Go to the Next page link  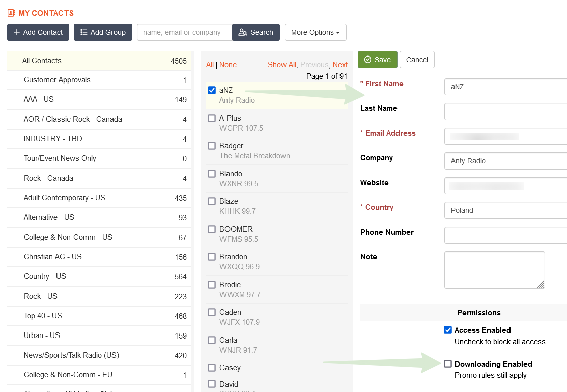[340, 65]
